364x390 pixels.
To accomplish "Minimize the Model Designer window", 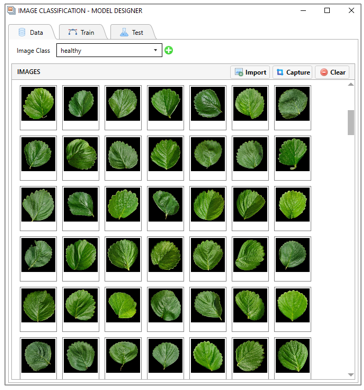I will [x=303, y=10].
